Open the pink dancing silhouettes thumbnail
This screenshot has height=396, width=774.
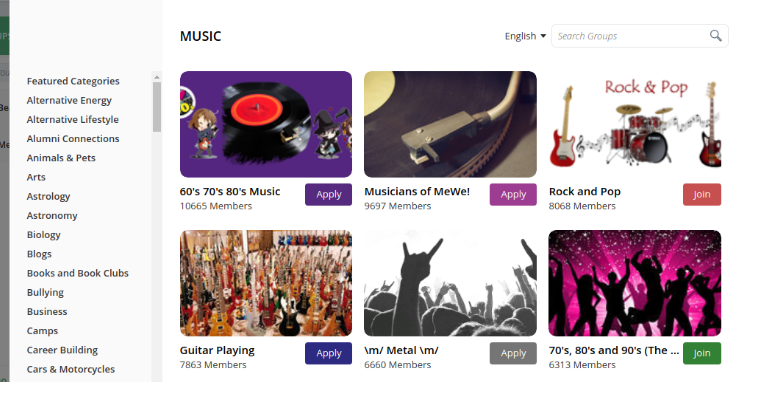tap(635, 283)
